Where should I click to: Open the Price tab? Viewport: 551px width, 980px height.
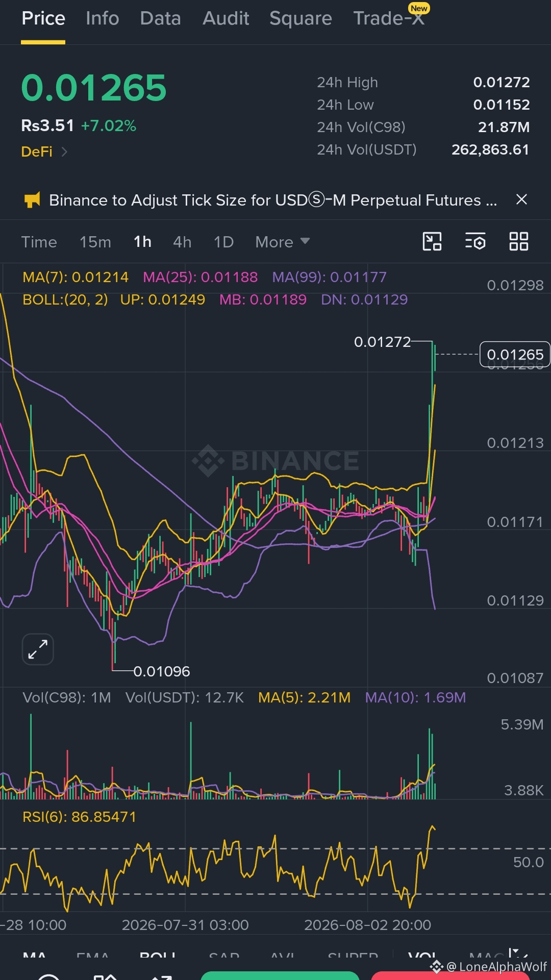point(43,18)
